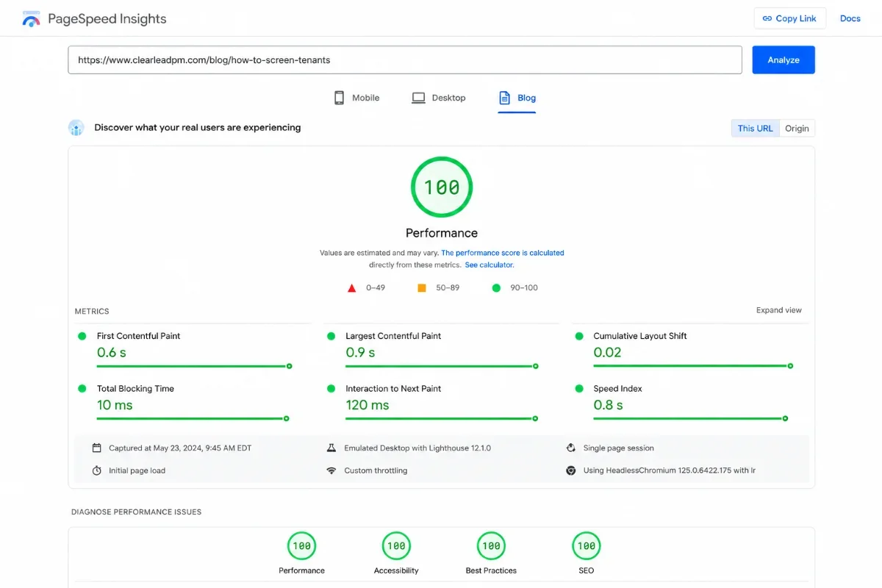
Task: Click the Single page session text
Action: [x=618, y=448]
